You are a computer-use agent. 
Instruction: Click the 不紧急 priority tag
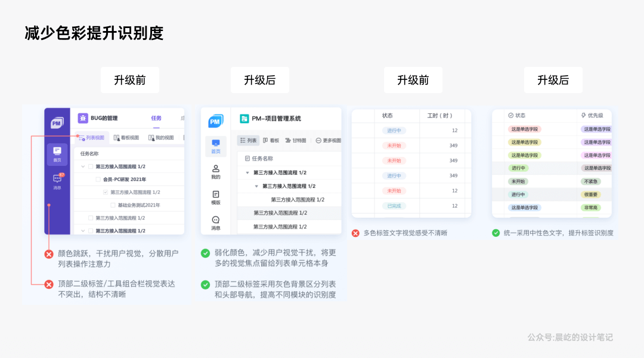590,181
